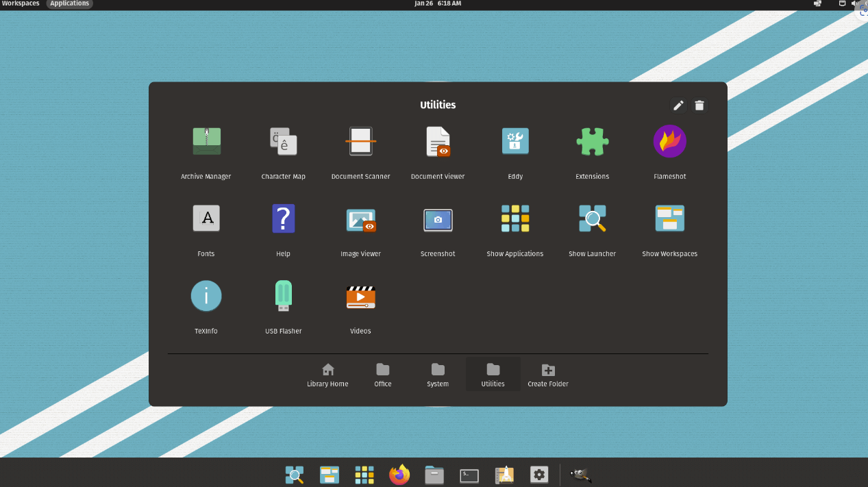Open Document Scanner
This screenshot has height=487, width=868.
point(360,151)
